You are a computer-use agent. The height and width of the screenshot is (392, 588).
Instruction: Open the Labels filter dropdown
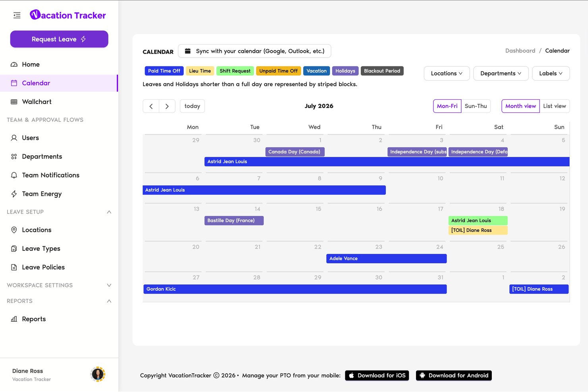click(x=551, y=73)
